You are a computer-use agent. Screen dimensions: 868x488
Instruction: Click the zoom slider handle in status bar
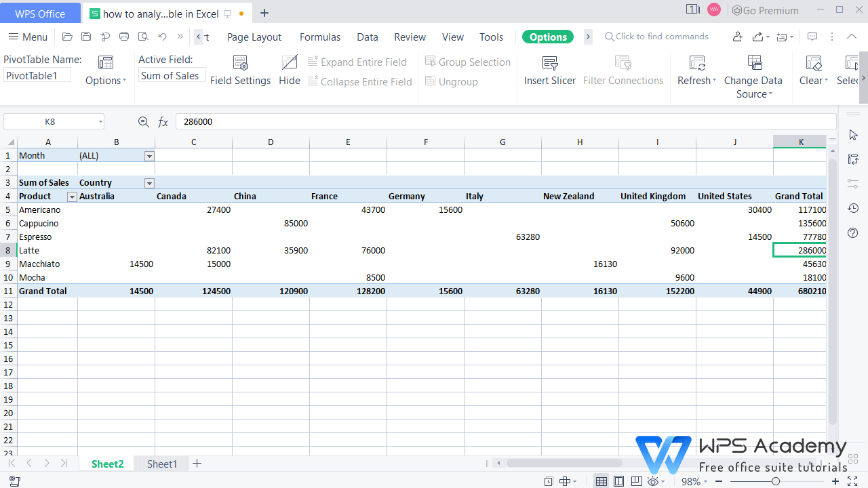pyautogui.click(x=775, y=481)
